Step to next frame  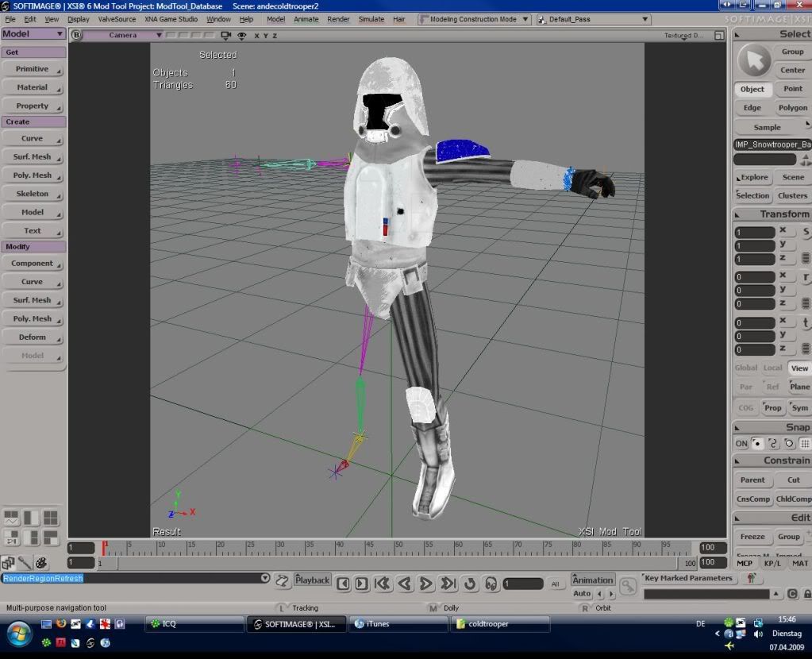[x=361, y=584]
